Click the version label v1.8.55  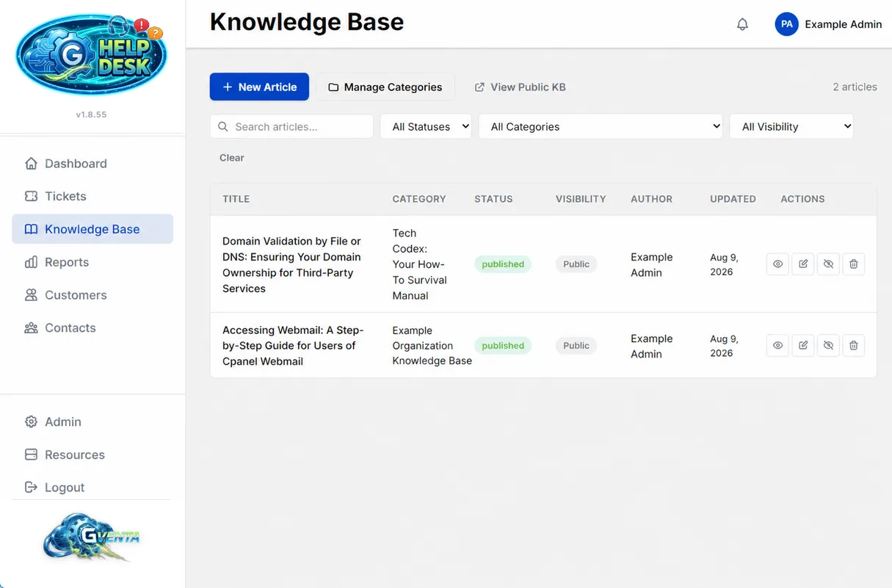point(91,115)
